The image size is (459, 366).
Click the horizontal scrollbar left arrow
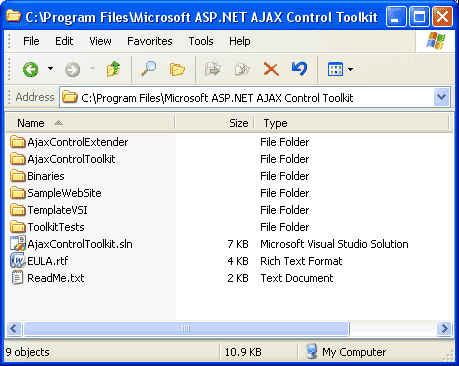coord(14,329)
